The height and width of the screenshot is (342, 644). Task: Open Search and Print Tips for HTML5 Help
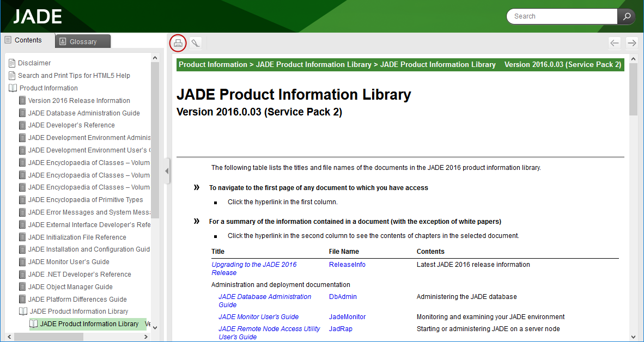click(74, 76)
